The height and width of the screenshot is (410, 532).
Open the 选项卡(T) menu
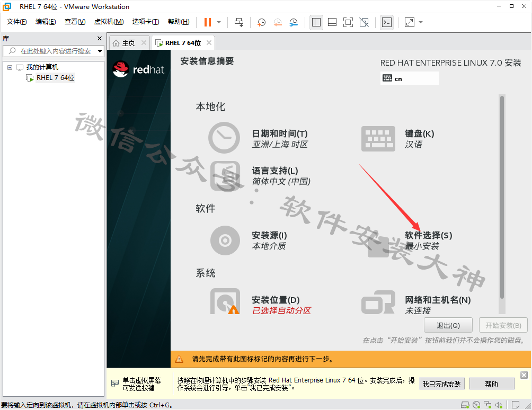pos(146,22)
